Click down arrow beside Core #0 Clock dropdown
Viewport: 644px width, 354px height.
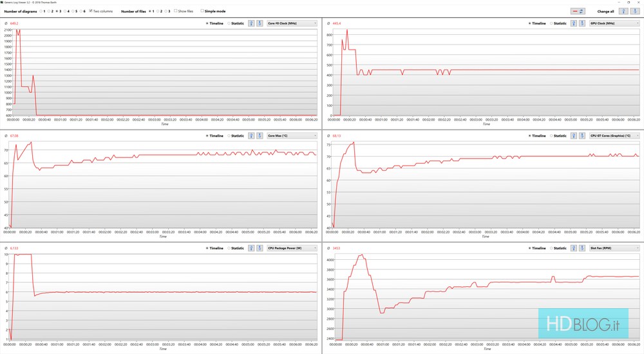tap(260, 23)
